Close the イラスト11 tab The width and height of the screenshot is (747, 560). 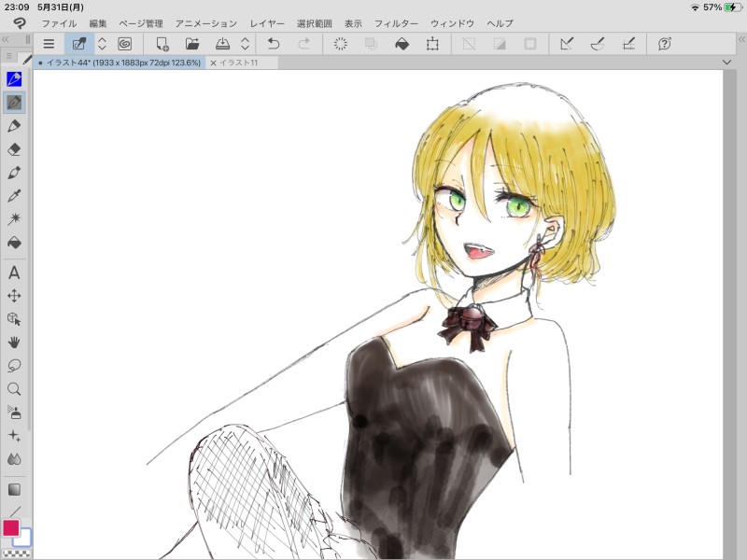tap(213, 63)
